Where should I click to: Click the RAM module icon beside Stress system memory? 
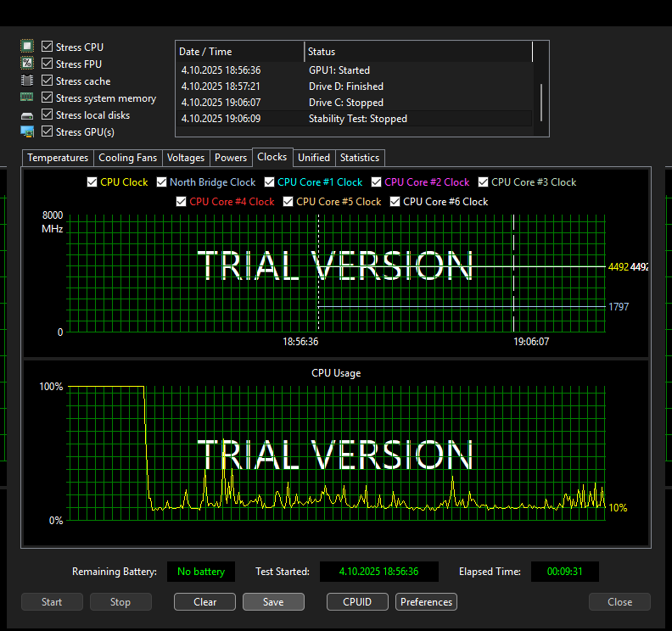27,98
